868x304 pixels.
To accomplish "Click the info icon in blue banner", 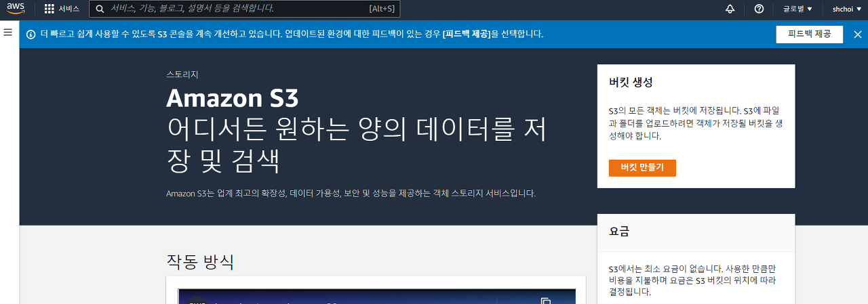I will tap(31, 35).
